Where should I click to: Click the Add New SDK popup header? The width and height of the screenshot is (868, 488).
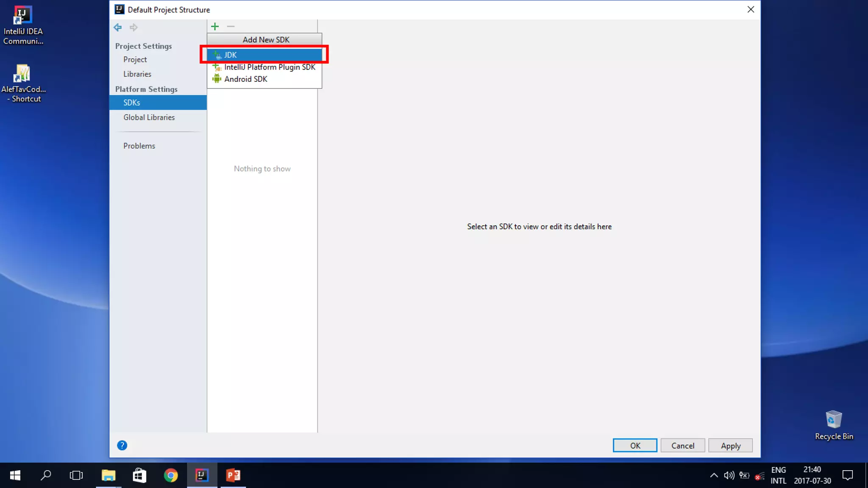[264, 40]
